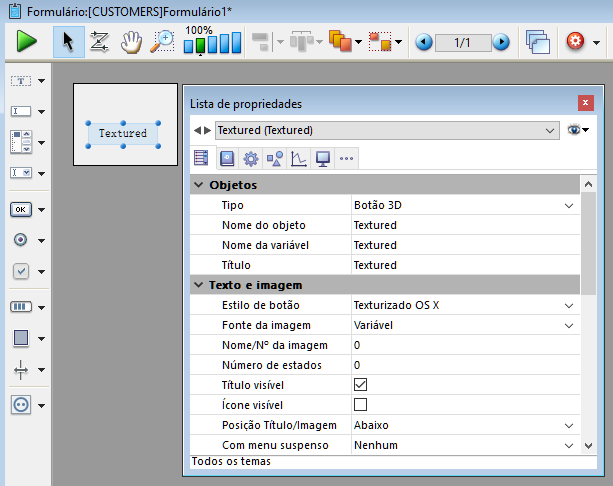
Task: Collapse the Objetos section
Action: click(x=197, y=185)
